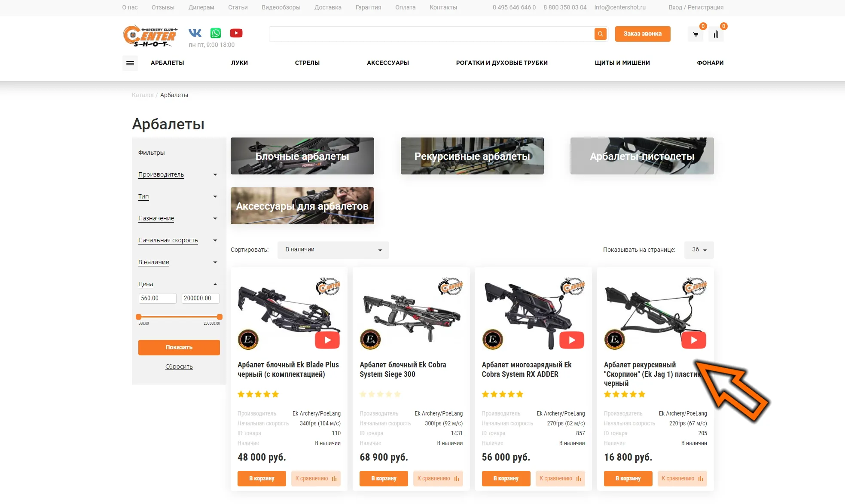Click the Center Shot logo
The height and width of the screenshot is (504, 845).
150,36
